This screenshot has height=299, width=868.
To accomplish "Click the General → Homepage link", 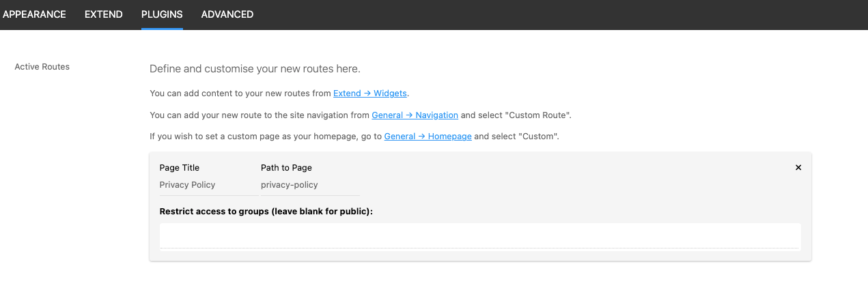I will click(x=428, y=137).
